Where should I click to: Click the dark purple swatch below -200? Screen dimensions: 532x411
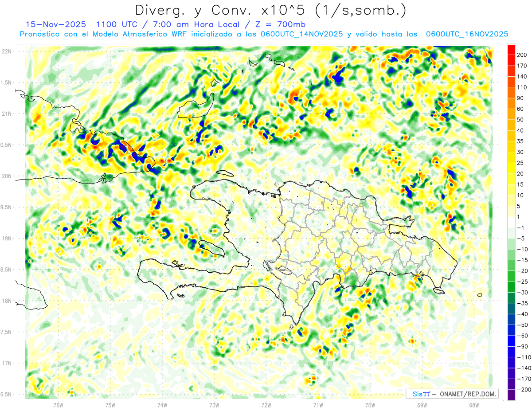coord(511,394)
